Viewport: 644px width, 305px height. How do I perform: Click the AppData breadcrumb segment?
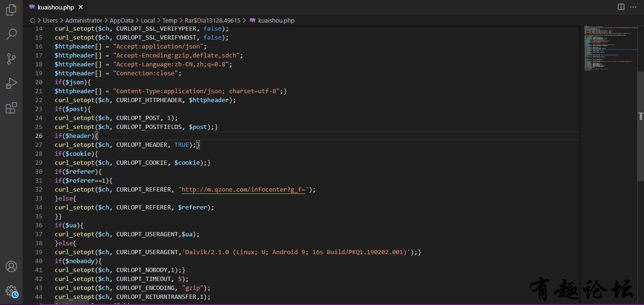[x=122, y=20]
